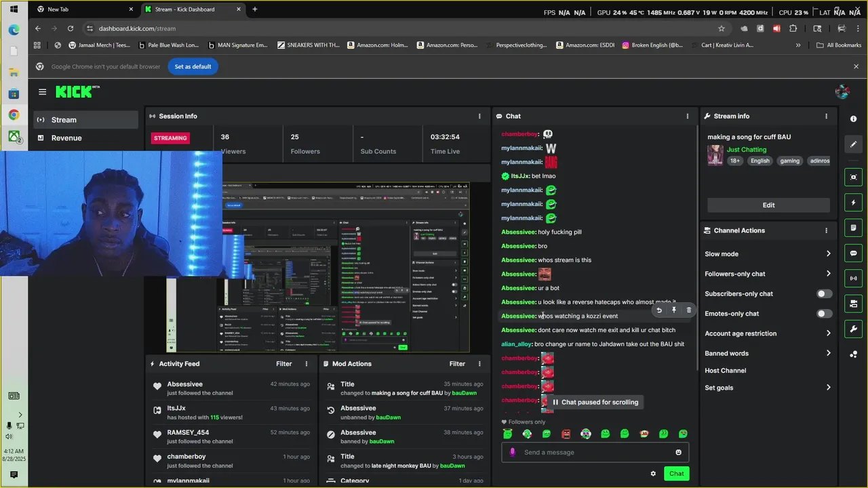Open the Kick hamburger menu
This screenshot has width=868, height=488.
click(x=42, y=91)
